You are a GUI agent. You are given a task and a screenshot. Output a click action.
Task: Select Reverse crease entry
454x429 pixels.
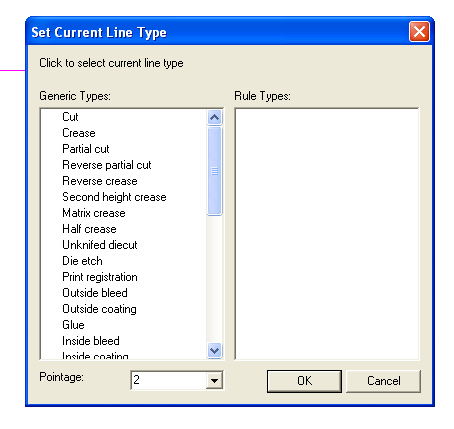click(x=100, y=181)
